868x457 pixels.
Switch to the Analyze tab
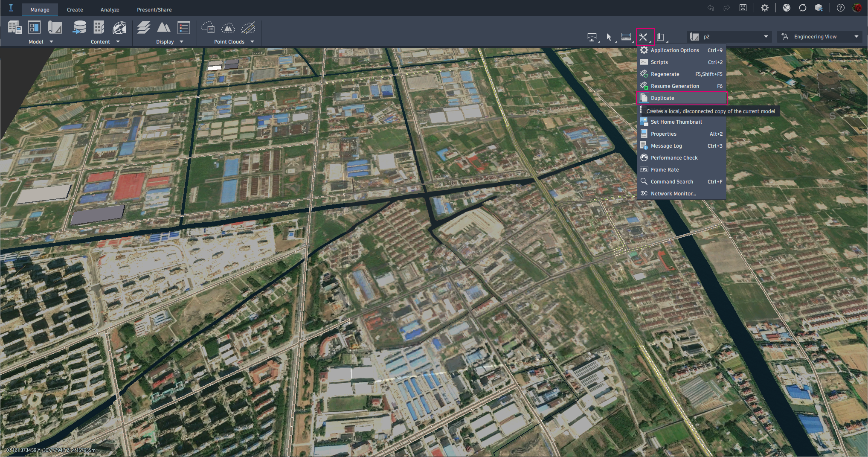tap(110, 9)
